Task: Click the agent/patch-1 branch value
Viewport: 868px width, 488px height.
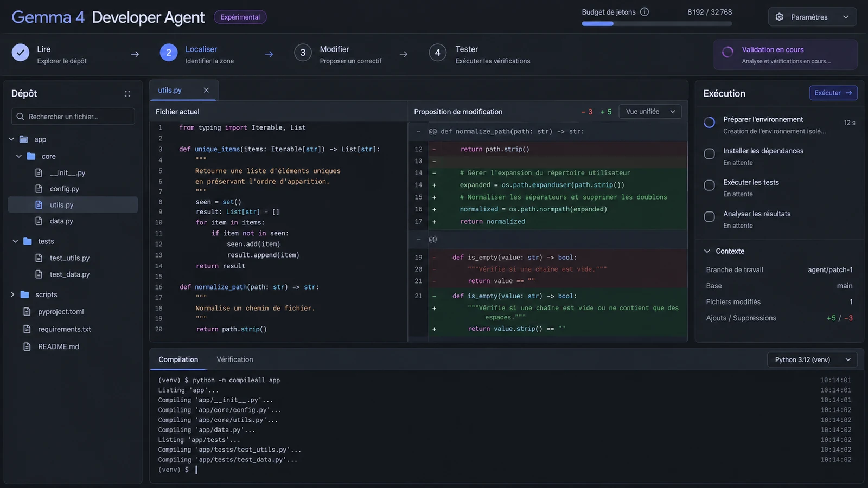Action: 830,269
